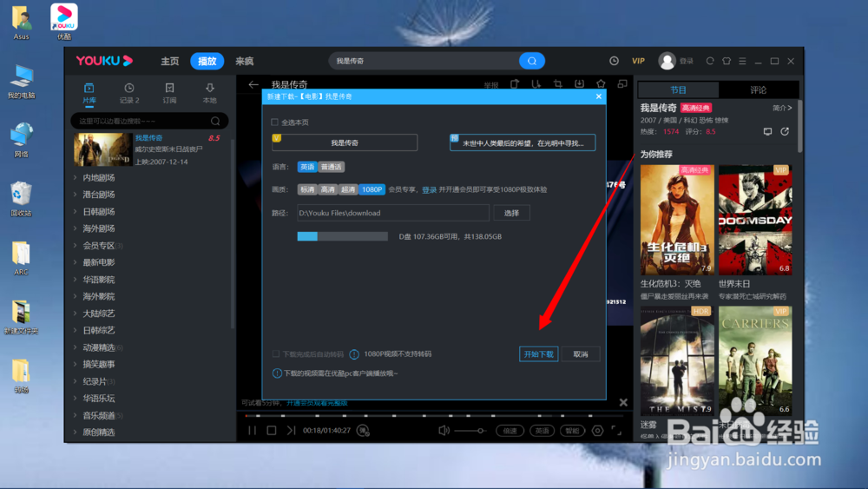Select the 我是传奇 video item in dialog
The image size is (868, 489).
[x=345, y=143]
